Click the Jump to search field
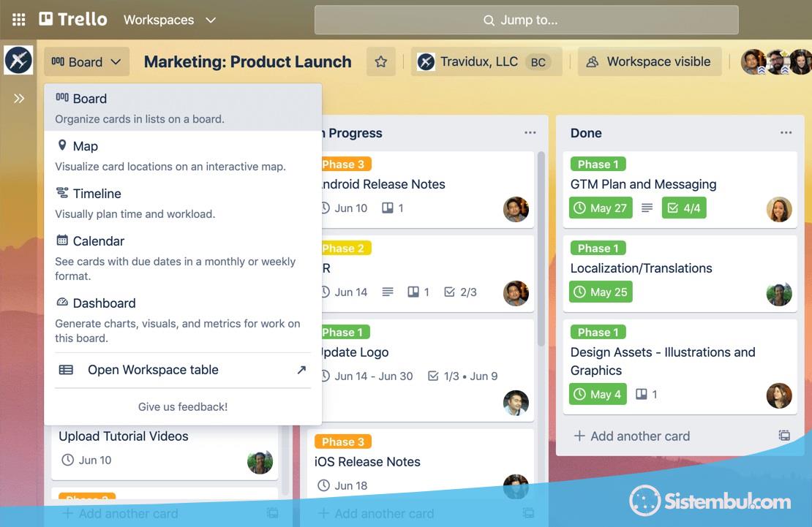 point(526,20)
